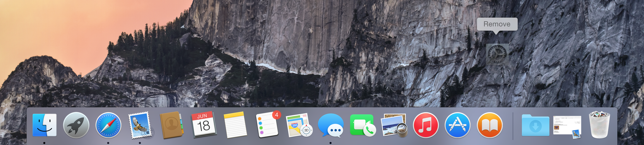Viewport: 644px width, 145px height.
Task: Open the Downloads folder stack
Action: tap(535, 125)
